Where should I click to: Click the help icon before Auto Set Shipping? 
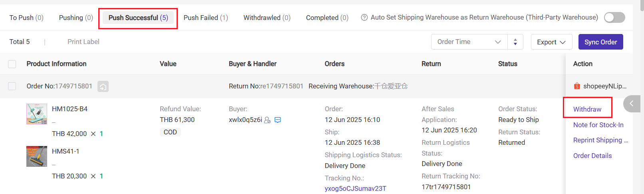(x=364, y=18)
